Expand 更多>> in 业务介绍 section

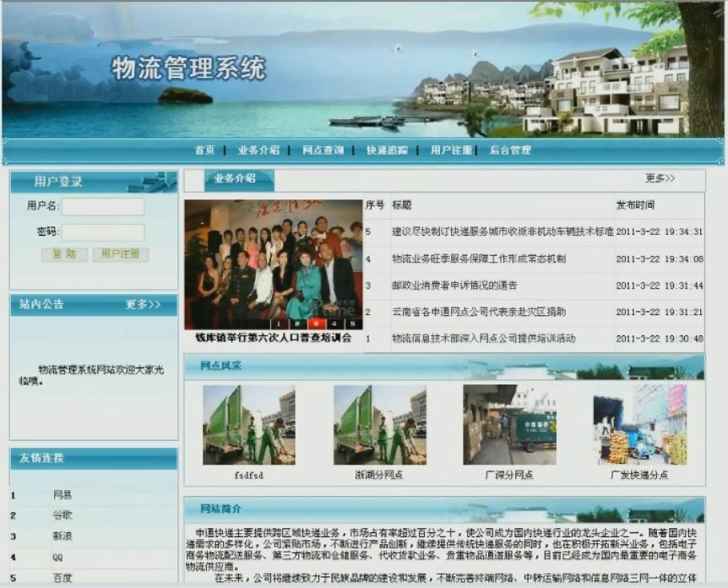pyautogui.click(x=660, y=178)
